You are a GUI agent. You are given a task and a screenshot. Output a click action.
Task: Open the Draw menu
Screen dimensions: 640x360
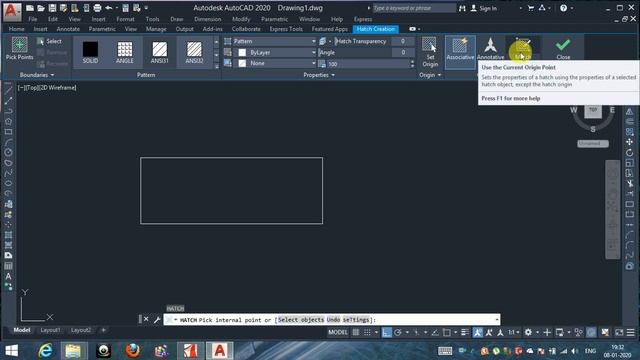(176, 19)
